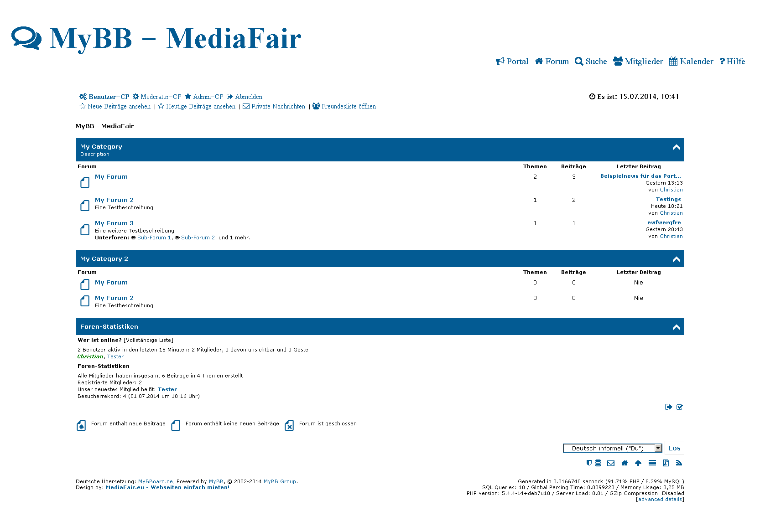This screenshot has height=532, width=760.
Task: Click the page icon of My Forum 3
Action: coord(85,230)
